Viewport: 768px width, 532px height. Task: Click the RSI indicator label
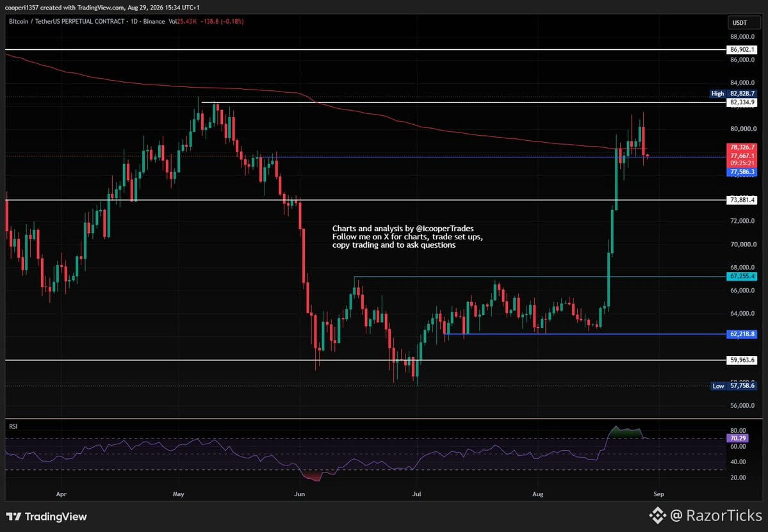(13, 426)
